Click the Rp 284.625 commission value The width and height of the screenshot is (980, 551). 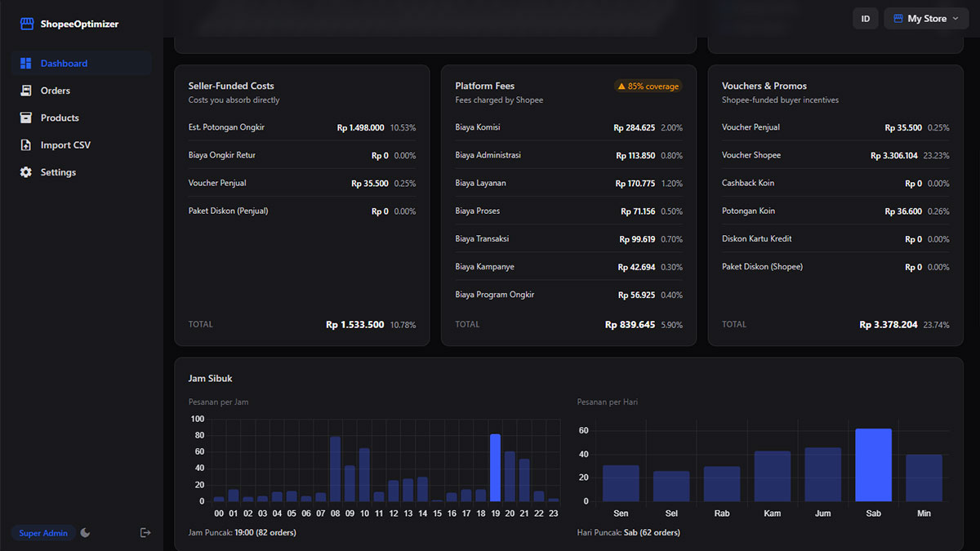(x=635, y=127)
